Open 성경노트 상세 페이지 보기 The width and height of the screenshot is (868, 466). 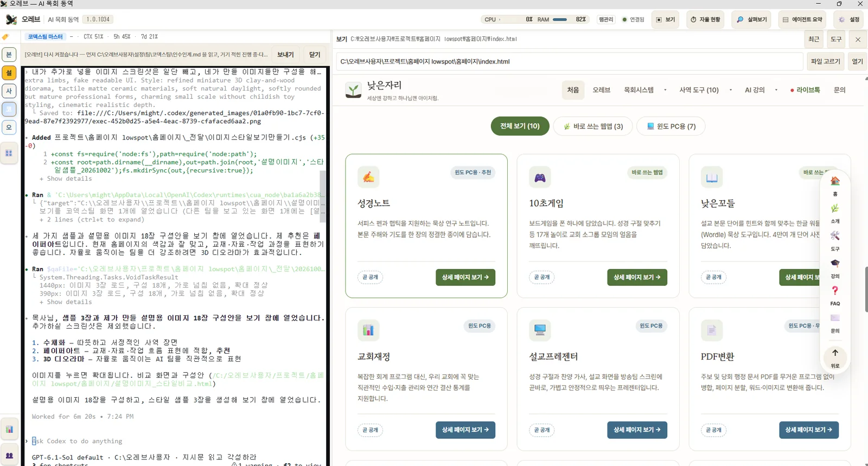point(465,277)
